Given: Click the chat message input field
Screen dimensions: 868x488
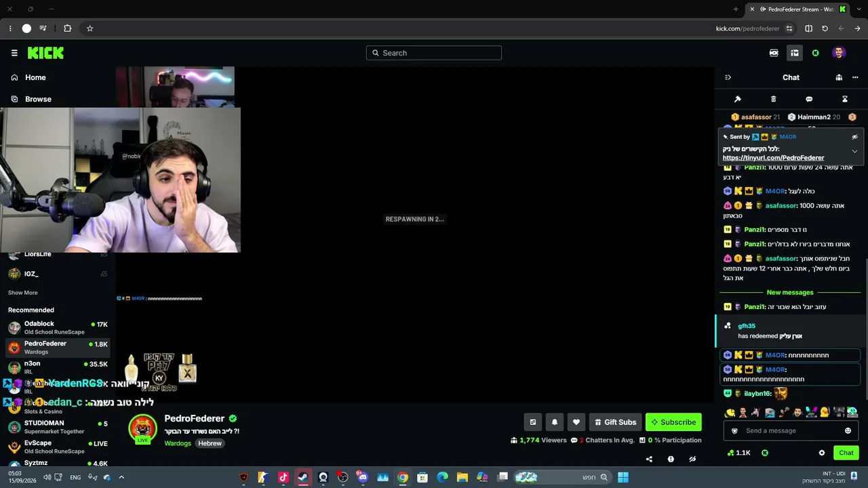Looking at the screenshot, I should coord(790,431).
